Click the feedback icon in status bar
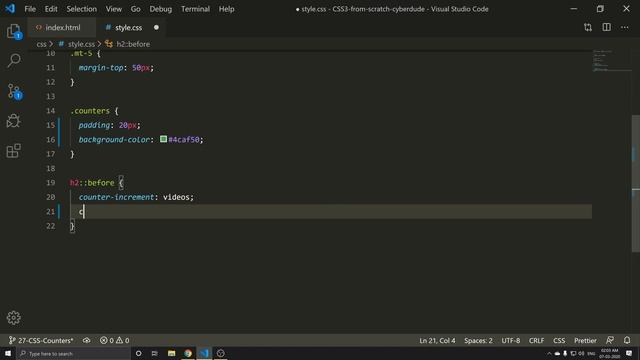Viewport: 640px width, 360px height. (x=610, y=340)
